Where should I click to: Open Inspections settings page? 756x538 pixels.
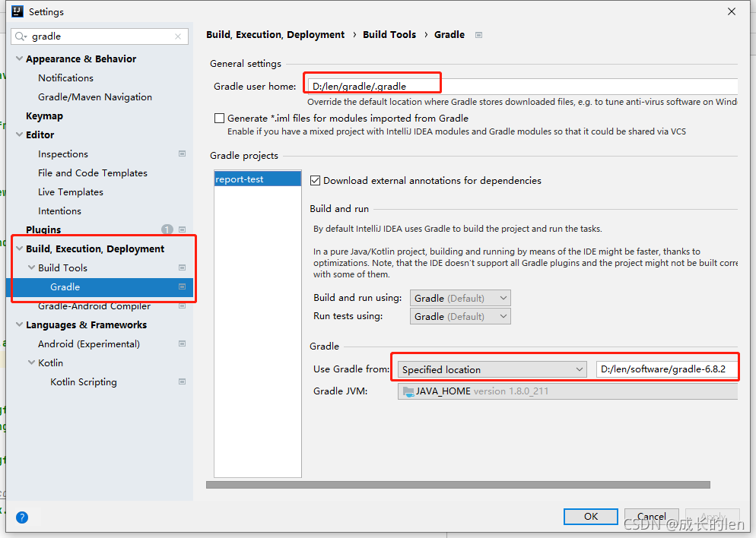(63, 154)
